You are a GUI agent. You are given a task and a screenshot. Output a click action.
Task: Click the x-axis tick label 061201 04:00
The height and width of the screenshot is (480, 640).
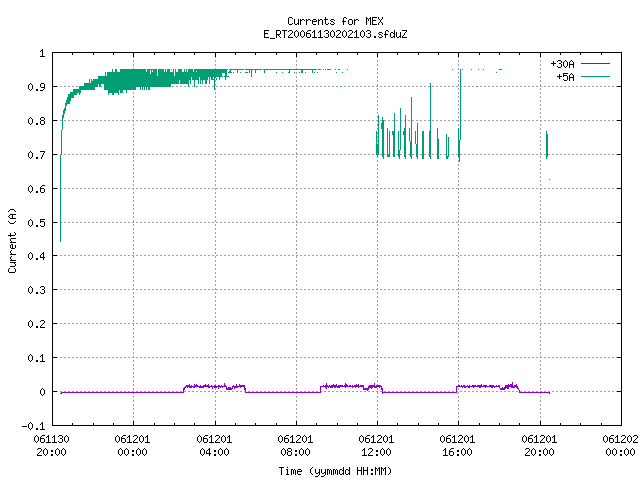coord(214,446)
